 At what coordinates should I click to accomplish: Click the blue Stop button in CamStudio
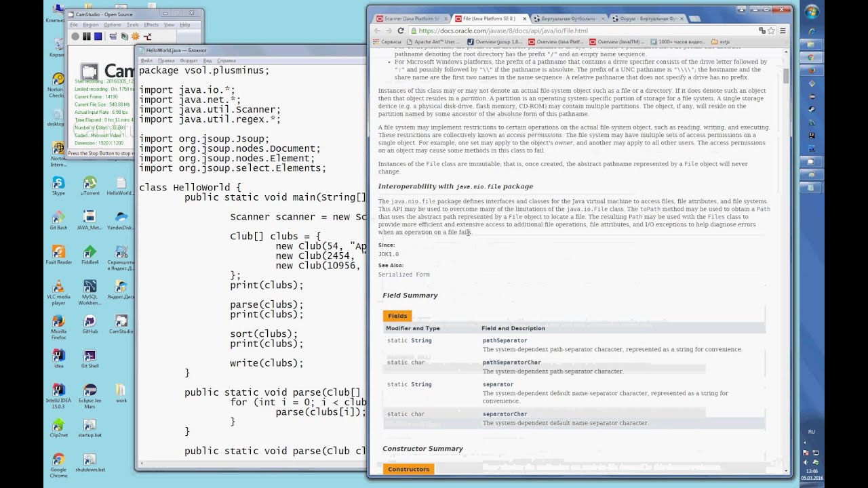click(x=98, y=36)
